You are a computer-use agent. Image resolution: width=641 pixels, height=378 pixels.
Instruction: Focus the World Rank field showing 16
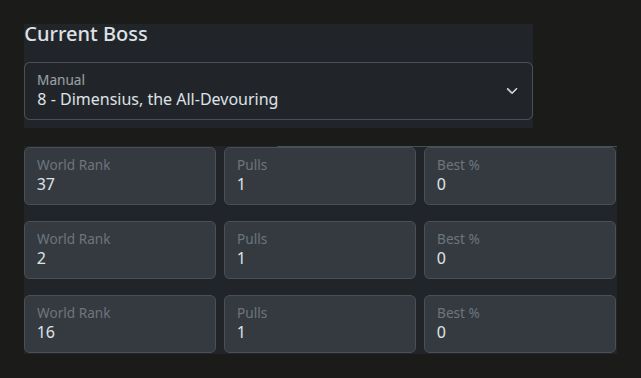120,324
